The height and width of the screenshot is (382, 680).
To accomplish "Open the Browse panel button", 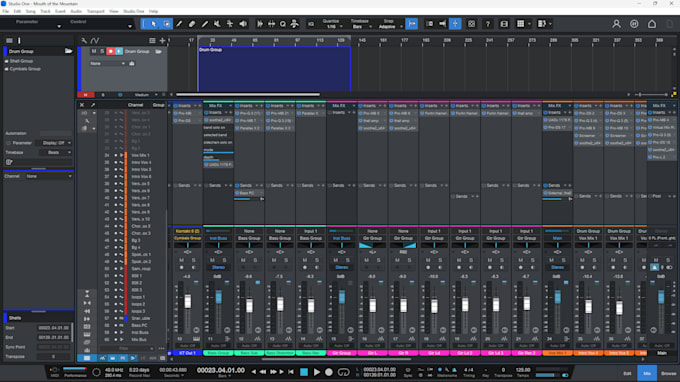I will (668, 373).
